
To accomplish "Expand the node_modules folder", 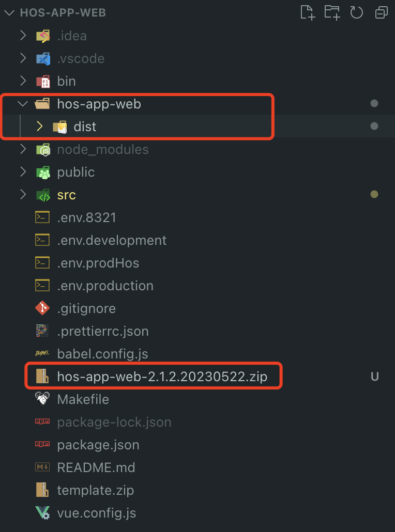I will [x=23, y=149].
